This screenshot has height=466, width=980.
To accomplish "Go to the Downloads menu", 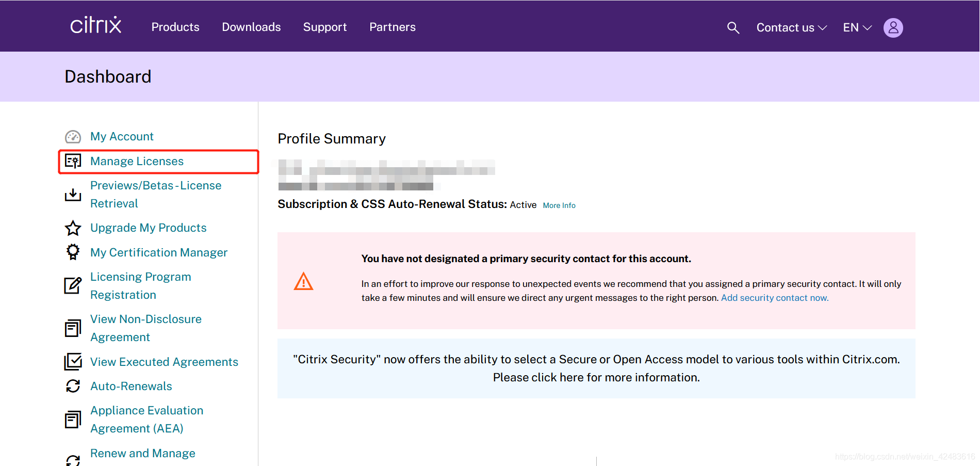I will tap(251, 27).
